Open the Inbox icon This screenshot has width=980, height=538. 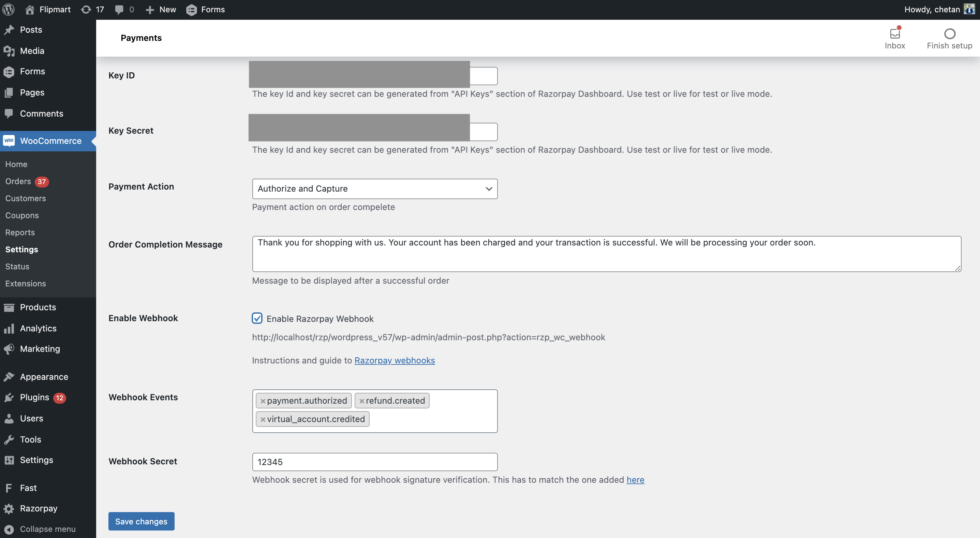tap(895, 33)
